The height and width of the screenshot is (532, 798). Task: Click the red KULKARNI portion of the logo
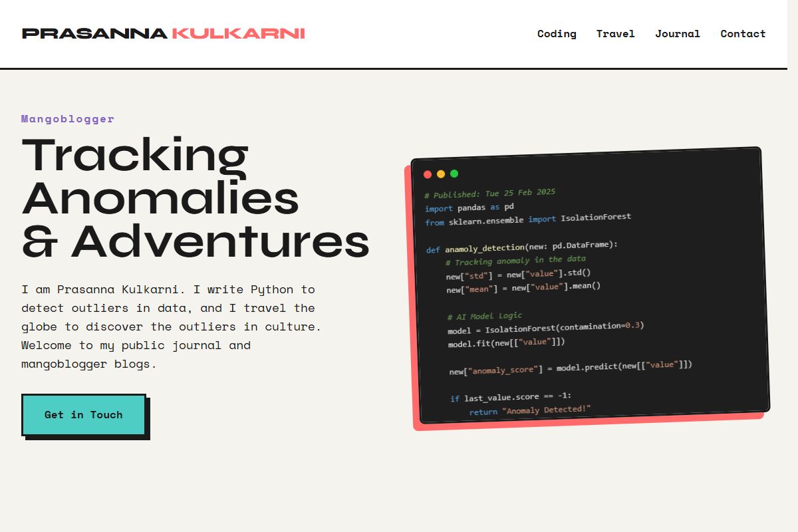240,33
